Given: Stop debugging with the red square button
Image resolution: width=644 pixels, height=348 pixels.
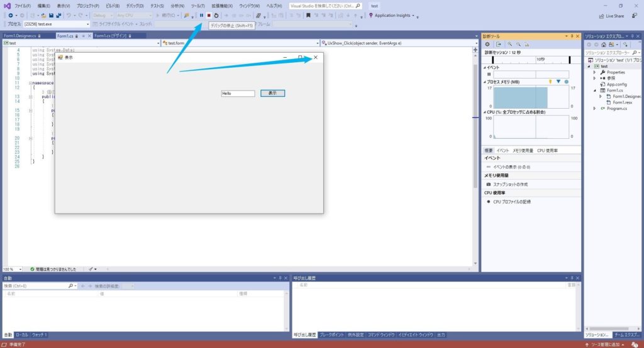Looking at the screenshot, I should point(209,15).
